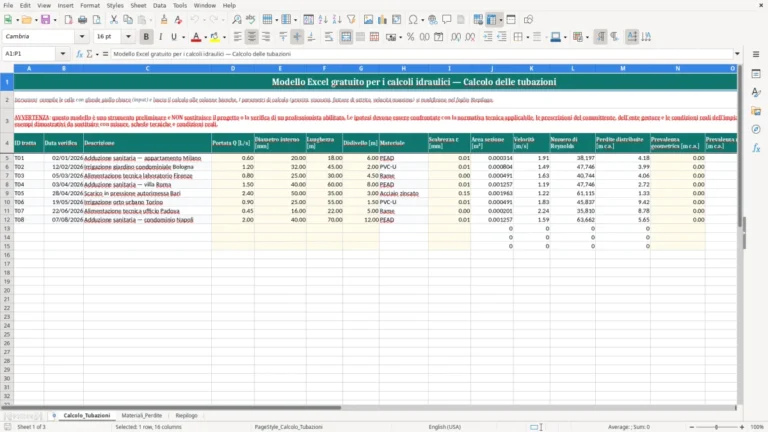Insert an image via toolbar icon

(368, 20)
